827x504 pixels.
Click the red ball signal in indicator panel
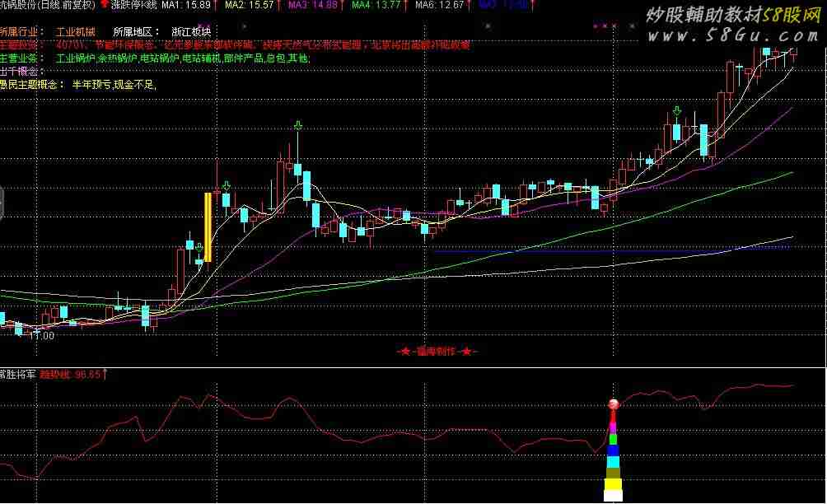[612, 404]
